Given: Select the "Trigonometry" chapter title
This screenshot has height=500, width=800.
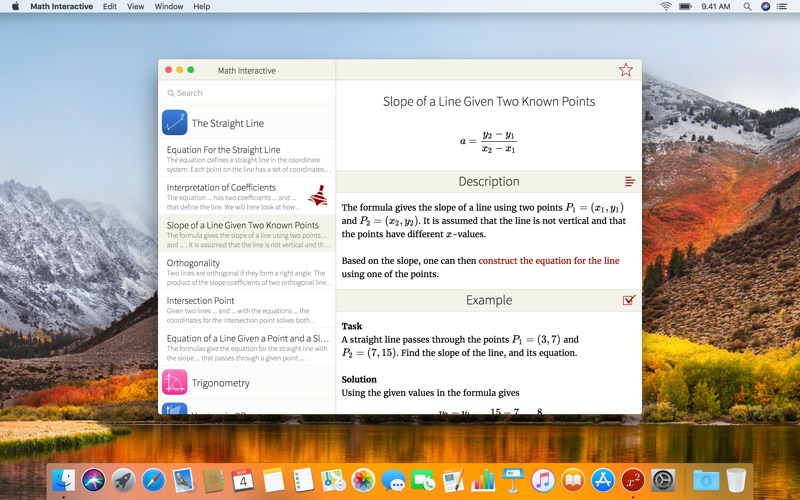Looking at the screenshot, I should click(220, 383).
